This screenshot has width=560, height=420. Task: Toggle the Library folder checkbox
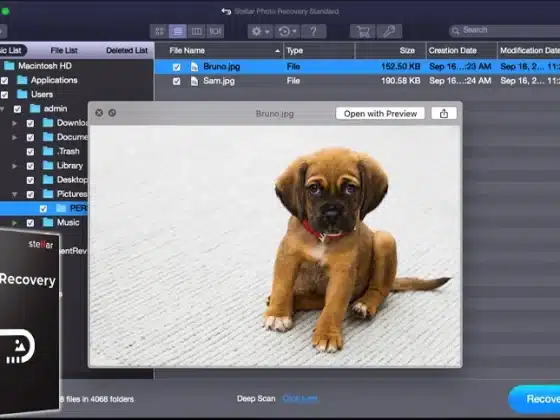30,166
